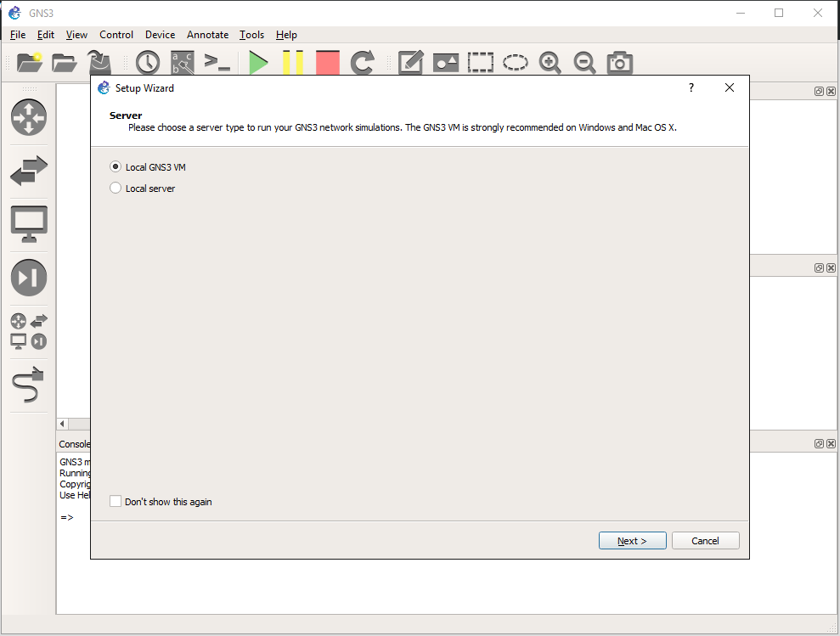Click the Zoom out magnifier icon
840x636 pixels.
pos(584,63)
